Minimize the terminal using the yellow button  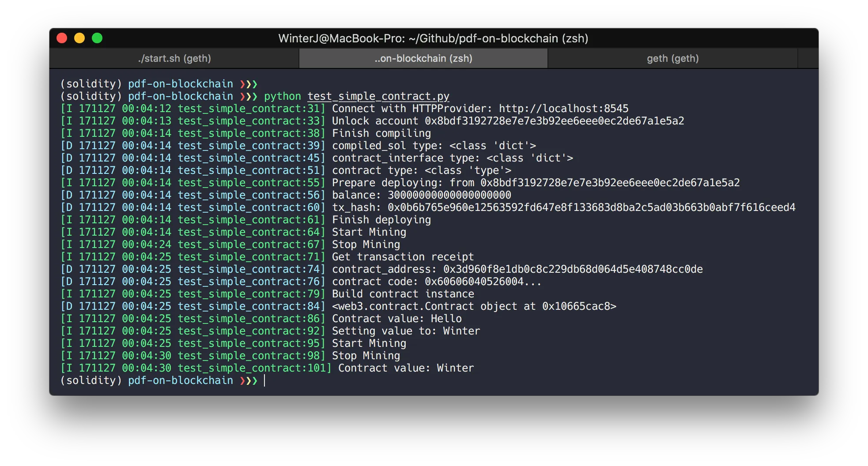[x=79, y=38]
